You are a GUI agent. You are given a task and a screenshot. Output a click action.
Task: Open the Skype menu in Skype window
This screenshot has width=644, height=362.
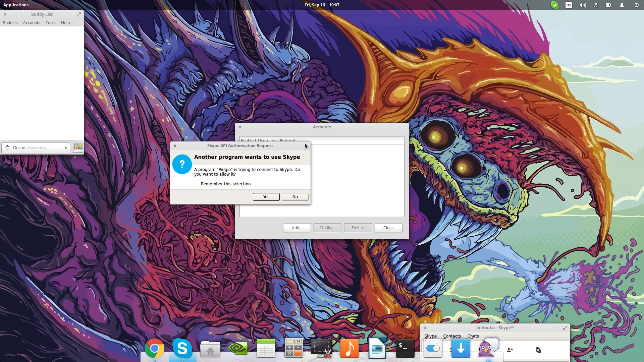(430, 336)
